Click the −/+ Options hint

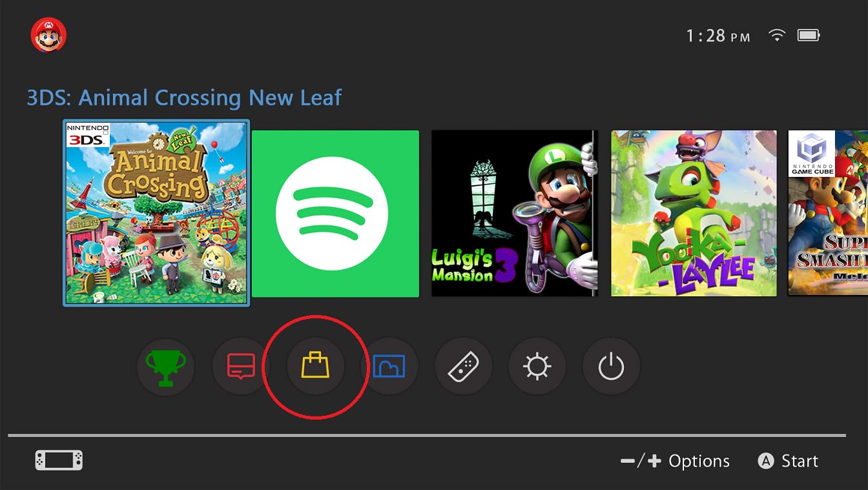[675, 461]
